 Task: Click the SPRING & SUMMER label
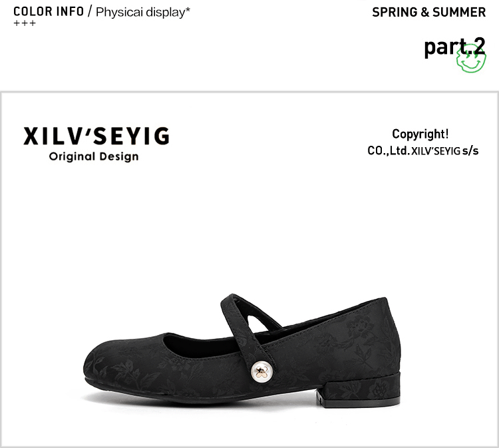[428, 13]
